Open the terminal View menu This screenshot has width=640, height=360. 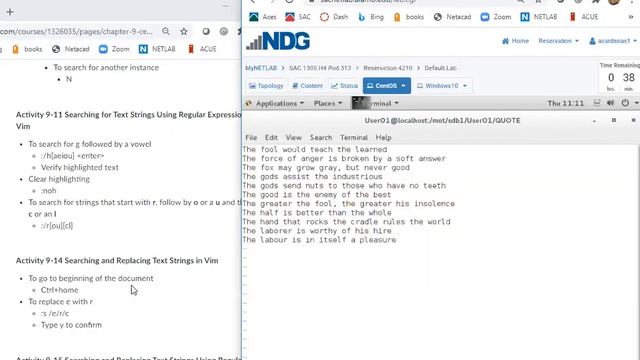coord(293,138)
